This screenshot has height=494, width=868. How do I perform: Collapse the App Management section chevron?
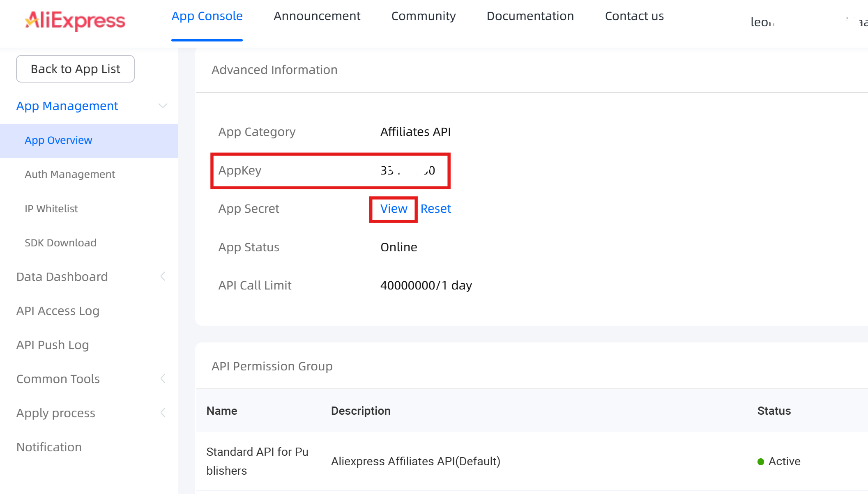(x=163, y=106)
